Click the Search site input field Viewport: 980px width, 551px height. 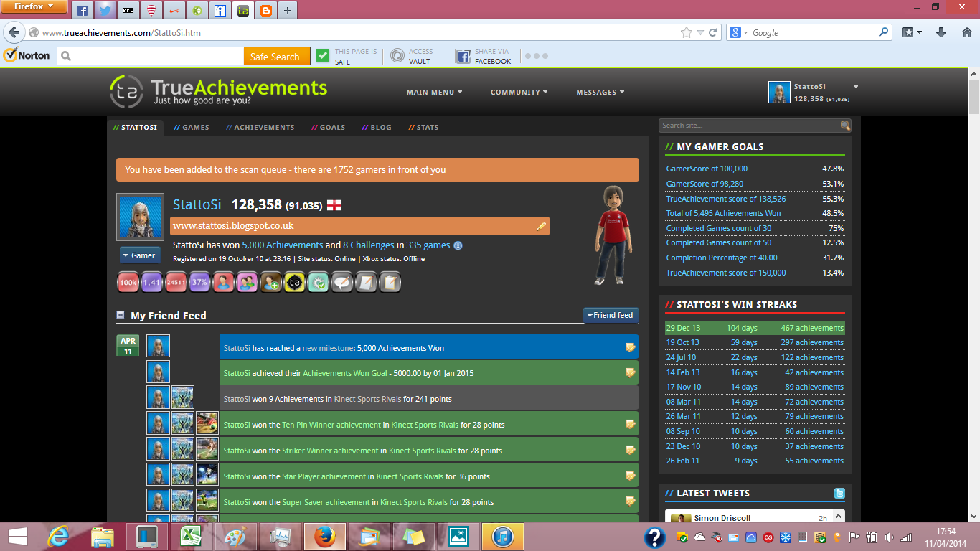click(x=749, y=126)
